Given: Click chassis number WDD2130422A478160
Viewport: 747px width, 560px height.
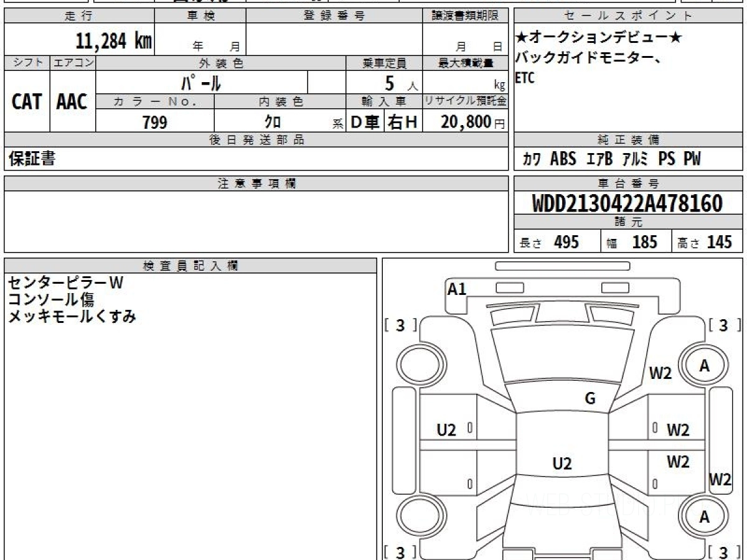Looking at the screenshot, I should tap(627, 203).
